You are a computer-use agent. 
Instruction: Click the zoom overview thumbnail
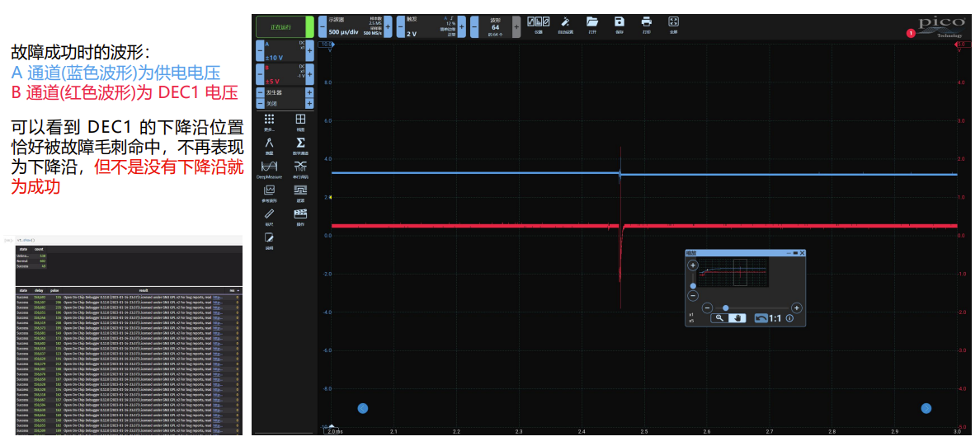[x=733, y=273]
